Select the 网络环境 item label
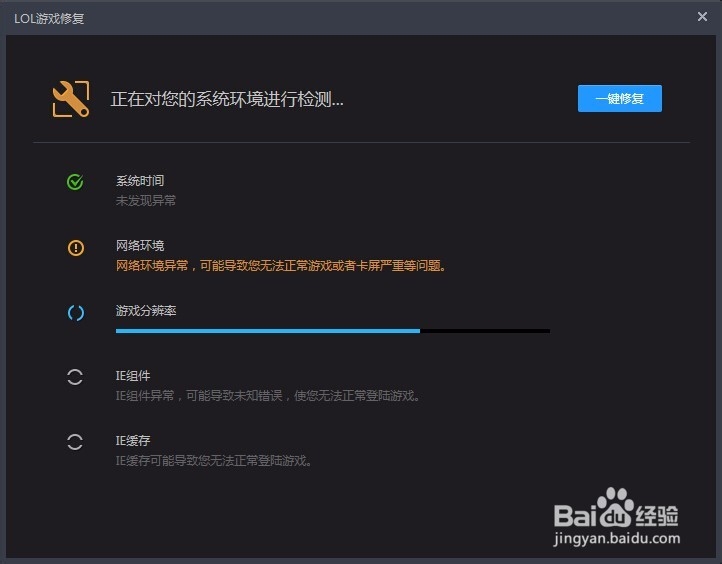This screenshot has height=564, width=722. point(140,245)
